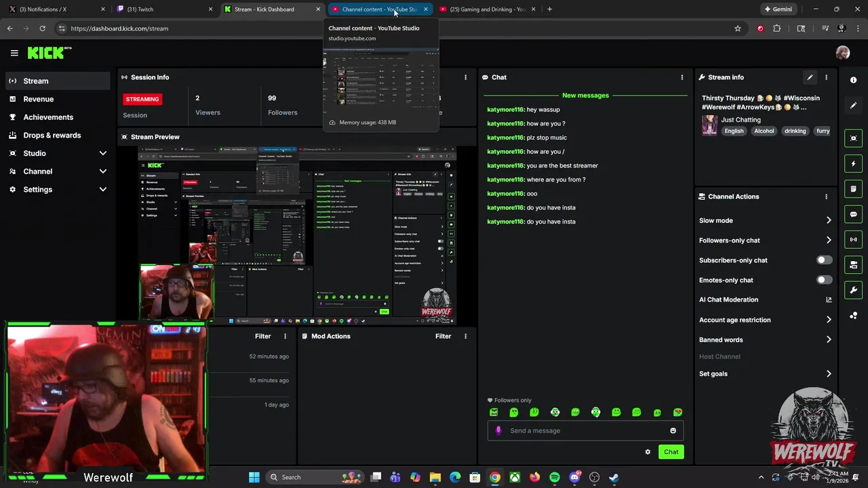
Task: Open a new browser tab
Action: point(549,9)
